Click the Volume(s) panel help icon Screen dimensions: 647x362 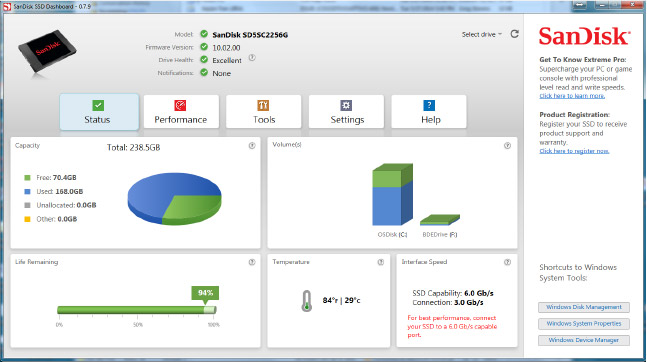tap(508, 145)
